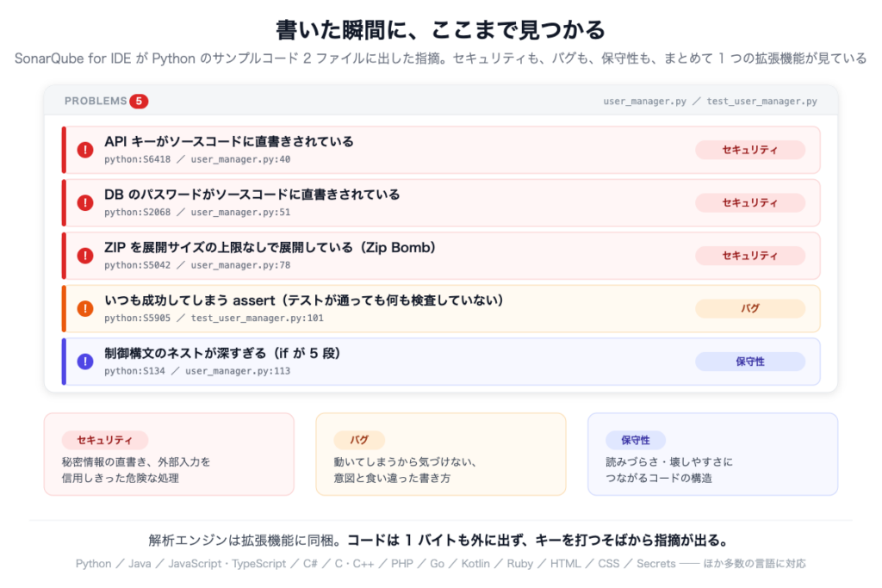Click test_user_manager.py in the panel header
Image resolution: width=882 pixels, height=588 pixels.
tap(761, 102)
